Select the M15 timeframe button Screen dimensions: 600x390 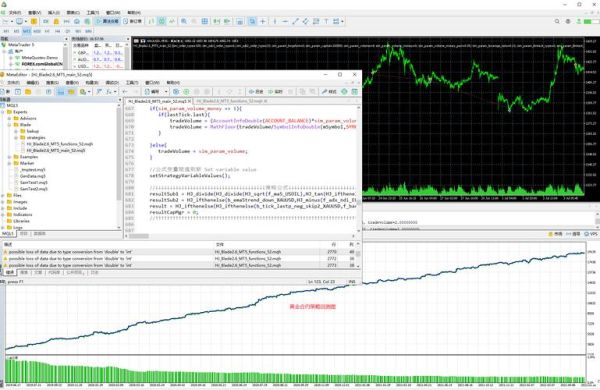click(x=26, y=31)
